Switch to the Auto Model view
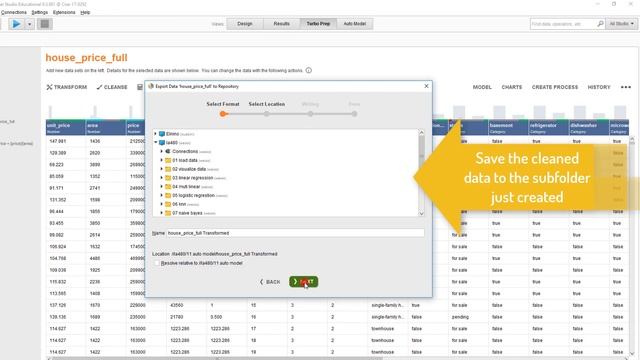The image size is (640, 360). click(354, 24)
